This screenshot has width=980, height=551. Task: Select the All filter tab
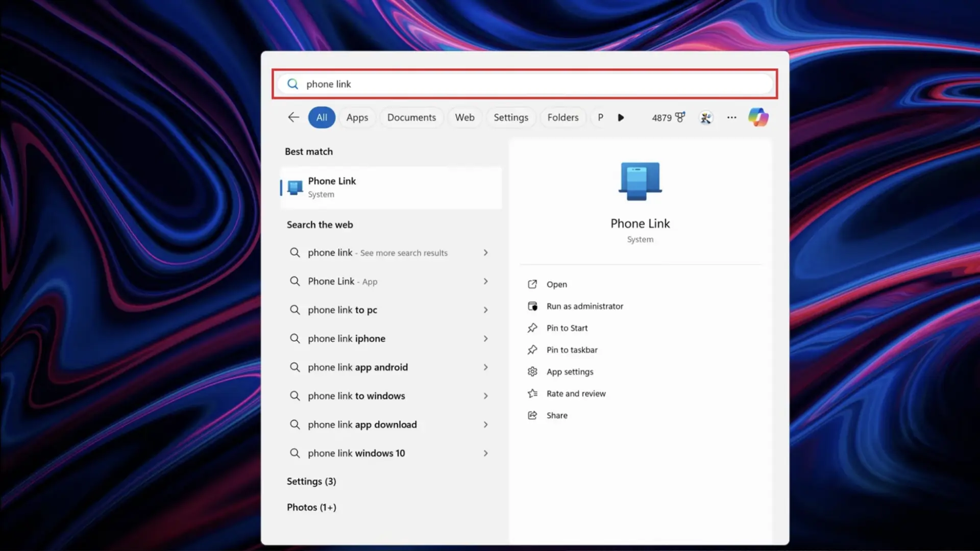[x=322, y=117]
